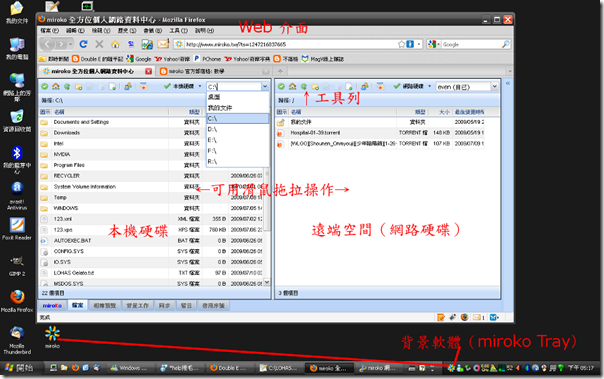Bookmark this page with star icon
604x379 pixels.
(401, 44)
